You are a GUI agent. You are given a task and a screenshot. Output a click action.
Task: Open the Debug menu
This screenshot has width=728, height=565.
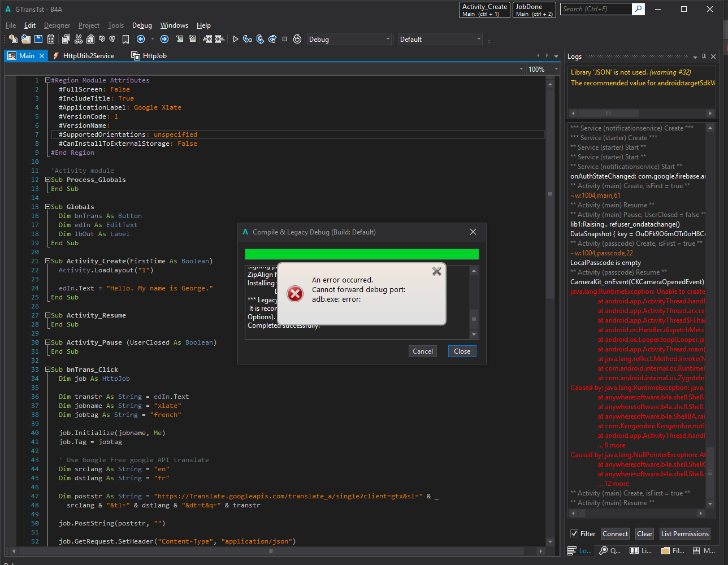pos(142,25)
